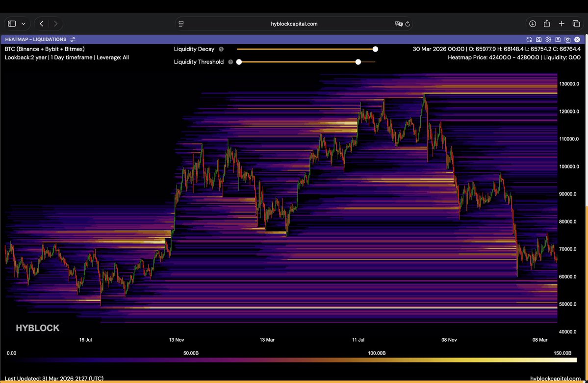Image resolution: width=588 pixels, height=383 pixels.
Task: Click the 13 Mar date axis label
Action: [x=267, y=340]
